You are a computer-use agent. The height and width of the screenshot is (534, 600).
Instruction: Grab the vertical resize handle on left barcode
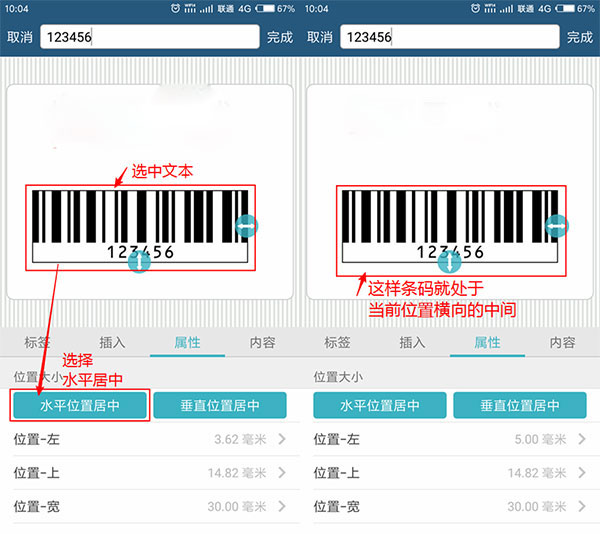pyautogui.click(x=139, y=262)
